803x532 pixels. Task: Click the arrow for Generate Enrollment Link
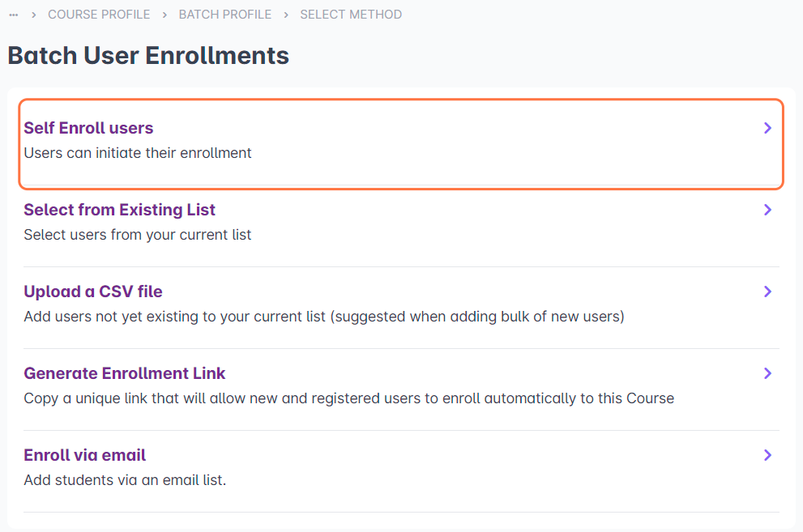pos(767,373)
